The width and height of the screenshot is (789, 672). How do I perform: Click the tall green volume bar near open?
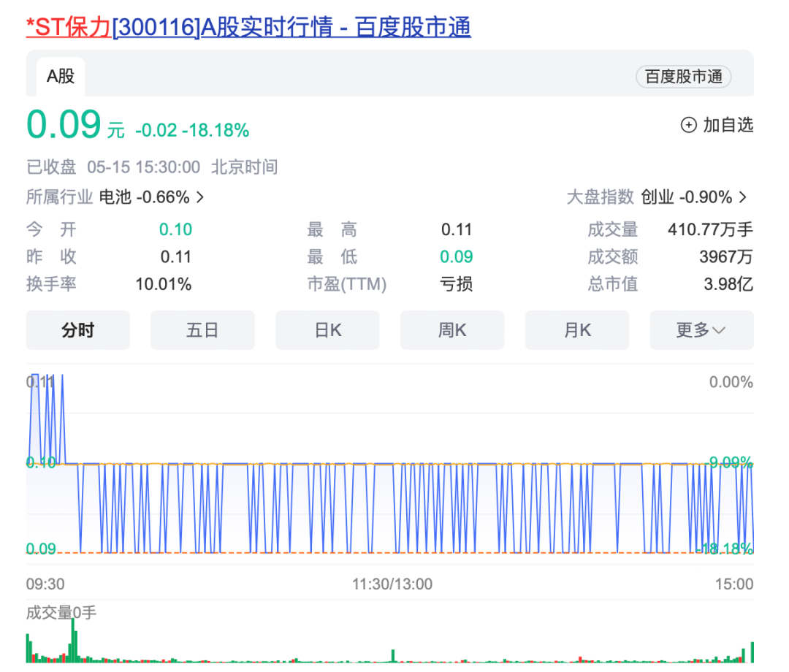74,641
